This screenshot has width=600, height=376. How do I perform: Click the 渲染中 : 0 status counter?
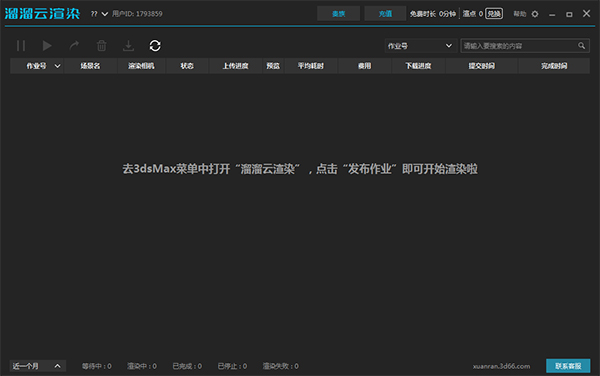point(142,366)
